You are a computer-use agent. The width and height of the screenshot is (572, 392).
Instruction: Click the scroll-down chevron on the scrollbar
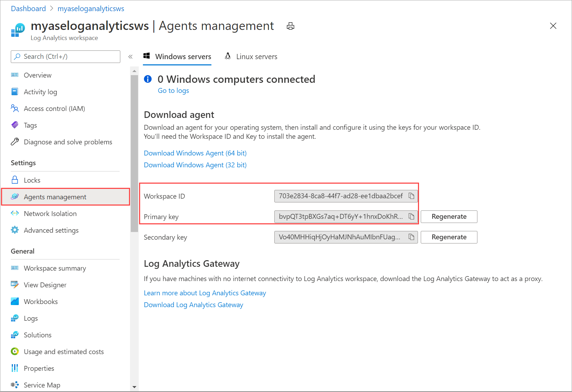134,387
